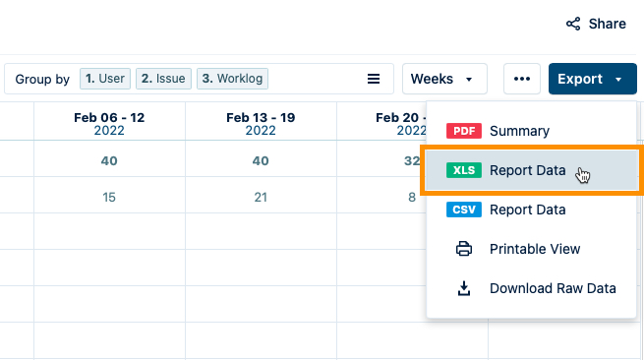Click the Share text link

[x=607, y=24]
